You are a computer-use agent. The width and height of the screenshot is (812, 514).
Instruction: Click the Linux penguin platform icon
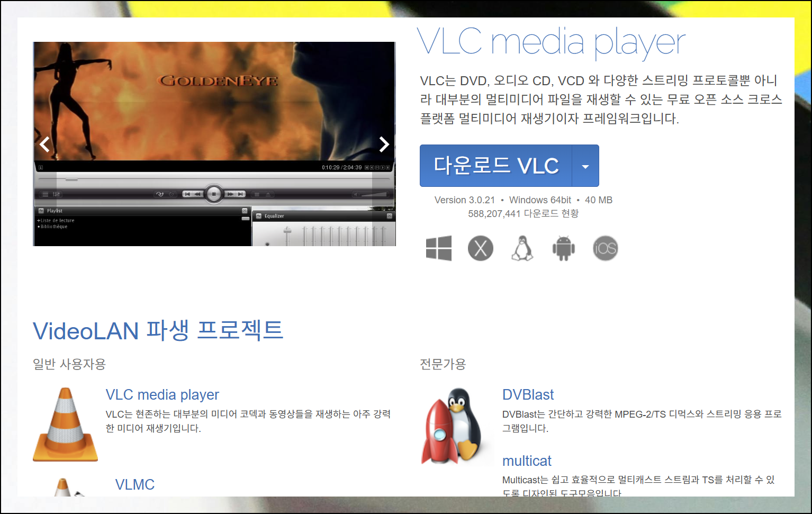coord(522,248)
